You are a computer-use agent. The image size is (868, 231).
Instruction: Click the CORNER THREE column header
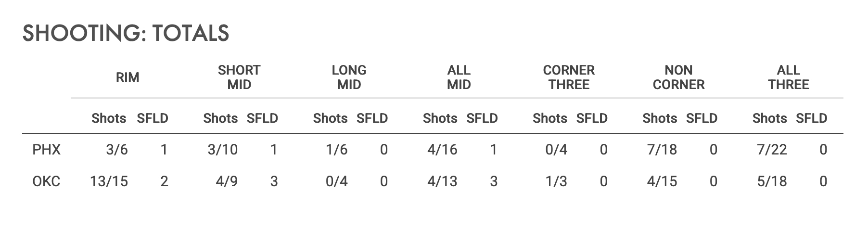(569, 77)
